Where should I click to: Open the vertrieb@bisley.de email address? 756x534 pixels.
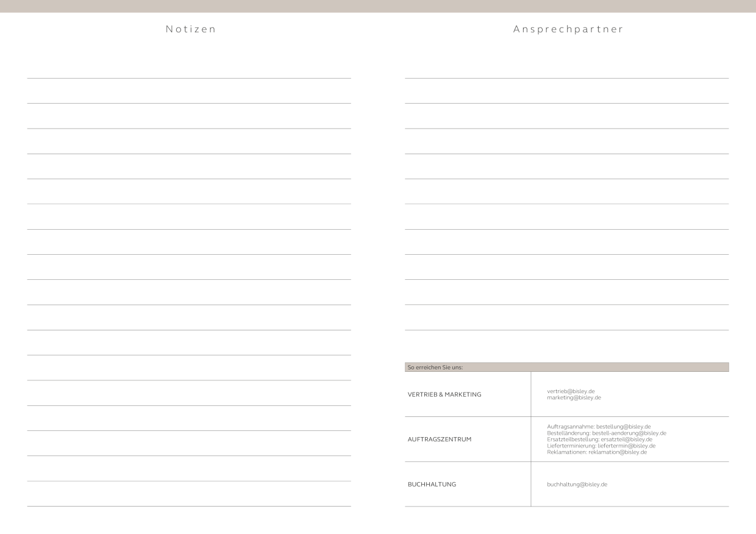tap(571, 391)
